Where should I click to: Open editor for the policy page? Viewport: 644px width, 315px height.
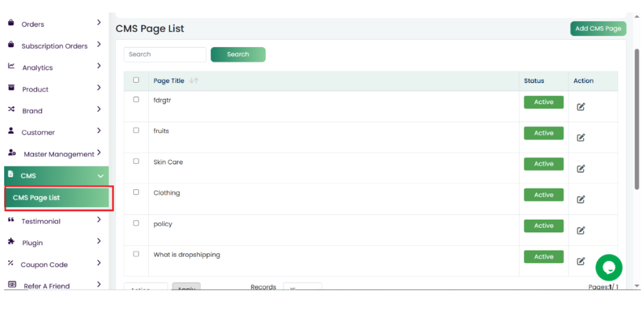(x=581, y=230)
